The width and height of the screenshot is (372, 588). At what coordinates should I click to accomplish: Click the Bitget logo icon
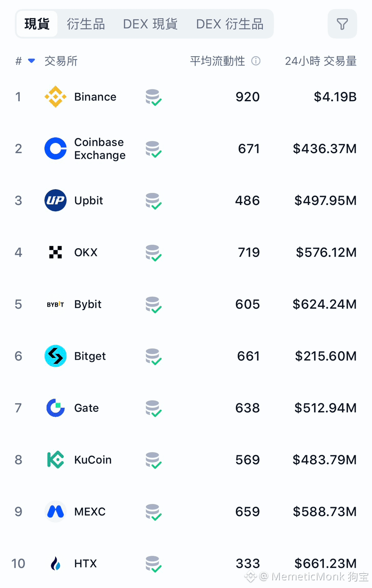[x=56, y=356]
